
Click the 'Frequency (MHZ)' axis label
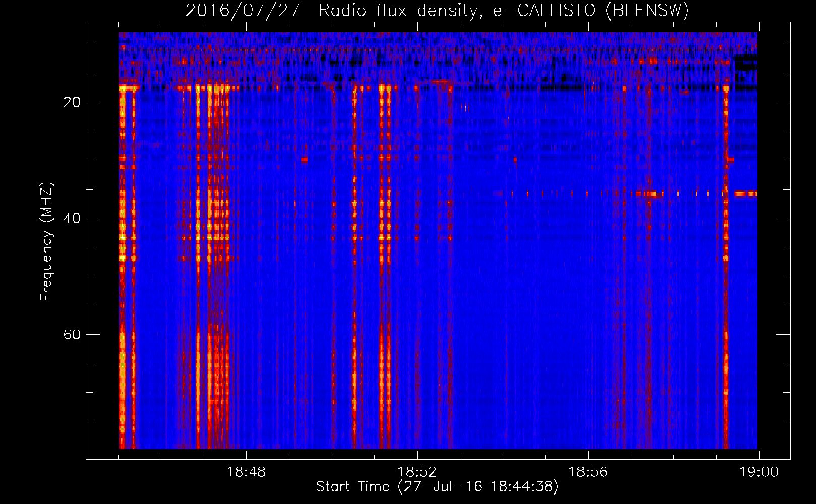pos(46,242)
